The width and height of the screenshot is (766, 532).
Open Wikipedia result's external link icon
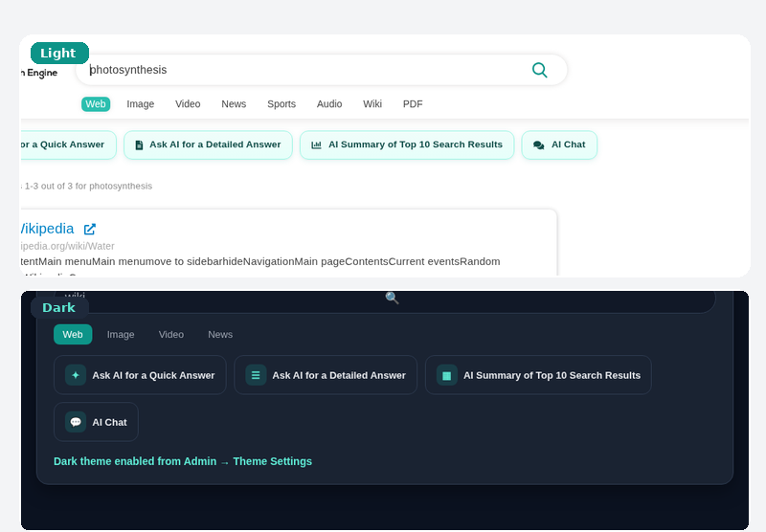point(90,229)
